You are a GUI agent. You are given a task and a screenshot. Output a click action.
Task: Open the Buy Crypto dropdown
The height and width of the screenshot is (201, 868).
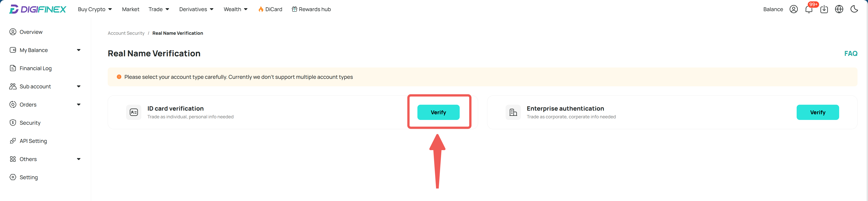pyautogui.click(x=95, y=9)
